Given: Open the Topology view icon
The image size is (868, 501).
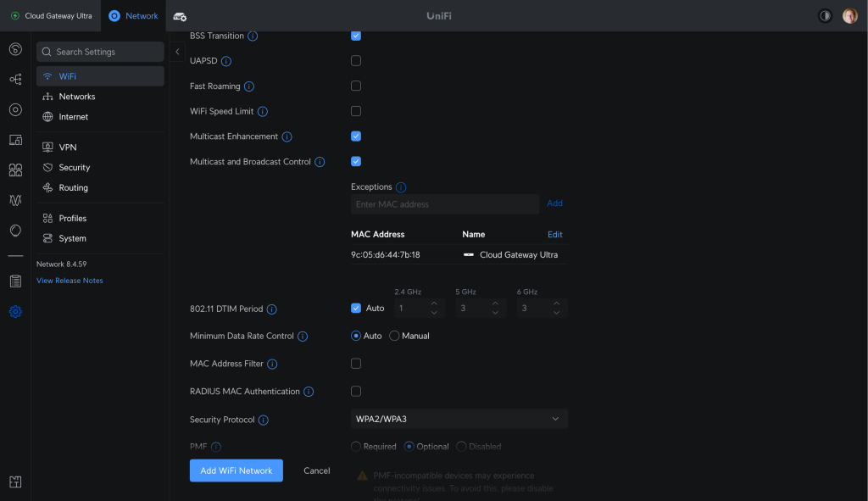Looking at the screenshot, I should pyautogui.click(x=14, y=79).
